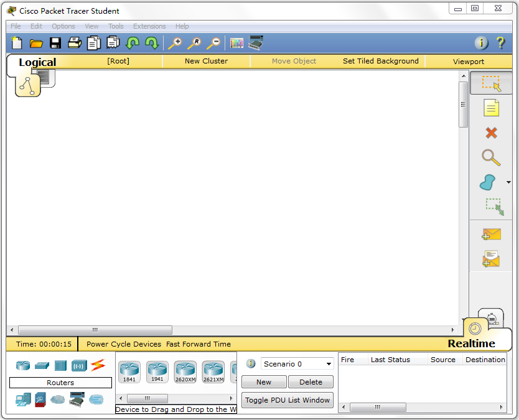Open the Extensions menu
519x420 pixels.
pos(149,26)
